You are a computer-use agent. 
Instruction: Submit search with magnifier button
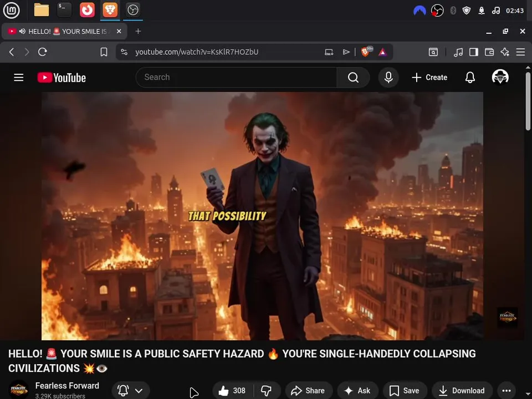click(353, 78)
